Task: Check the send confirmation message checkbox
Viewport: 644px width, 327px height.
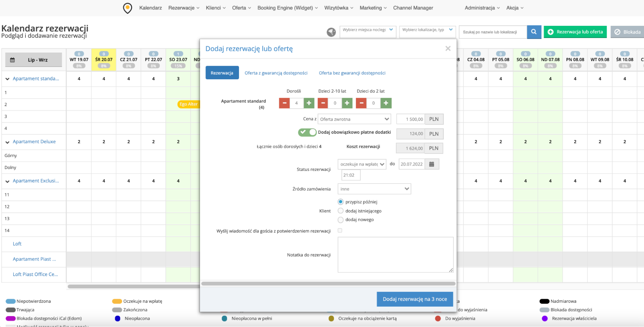Action: pos(340,231)
